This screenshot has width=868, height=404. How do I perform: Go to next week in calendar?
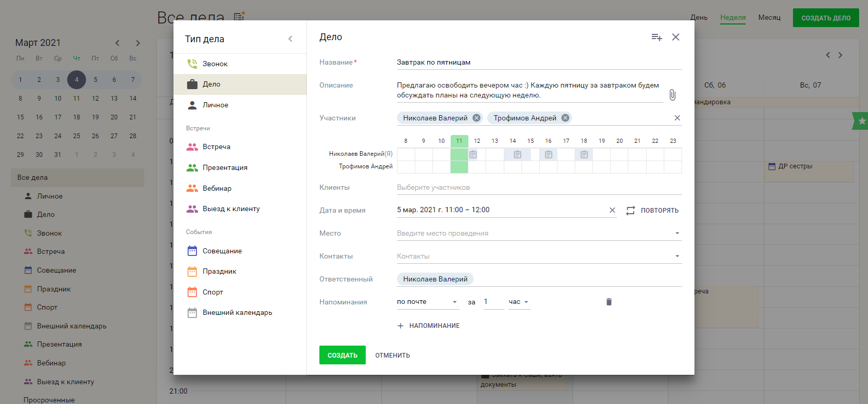[840, 55]
